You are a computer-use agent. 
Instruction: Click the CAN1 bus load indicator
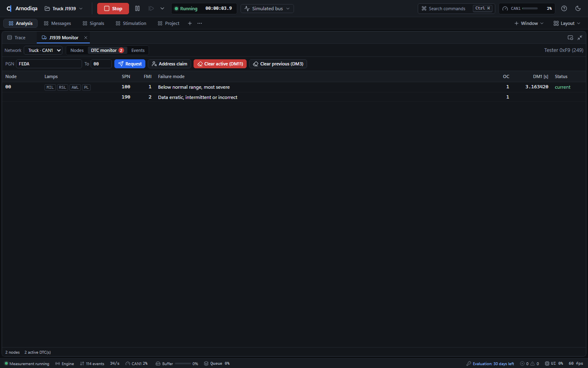coord(527,9)
